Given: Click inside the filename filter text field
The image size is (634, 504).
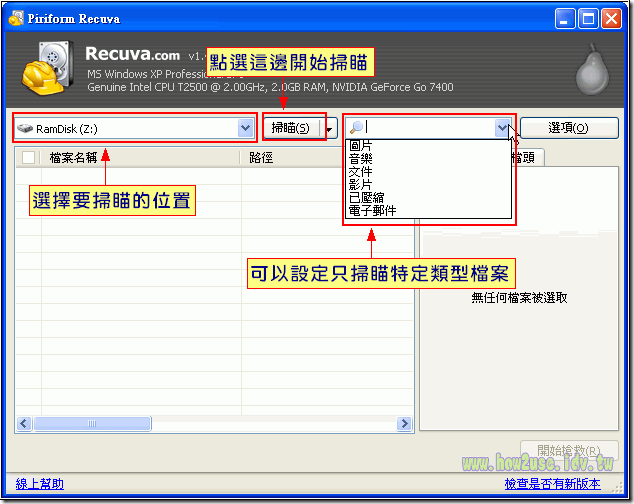Looking at the screenshot, I should pyautogui.click(x=429, y=128).
